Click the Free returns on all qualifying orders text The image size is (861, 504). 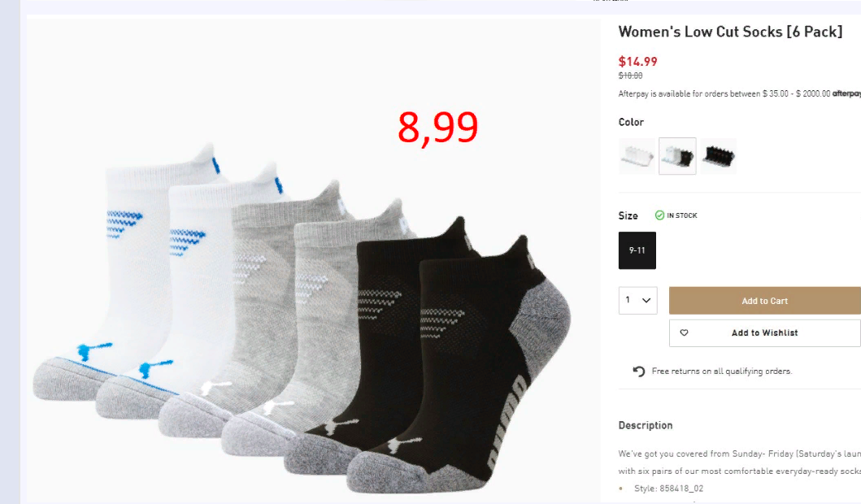[721, 371]
